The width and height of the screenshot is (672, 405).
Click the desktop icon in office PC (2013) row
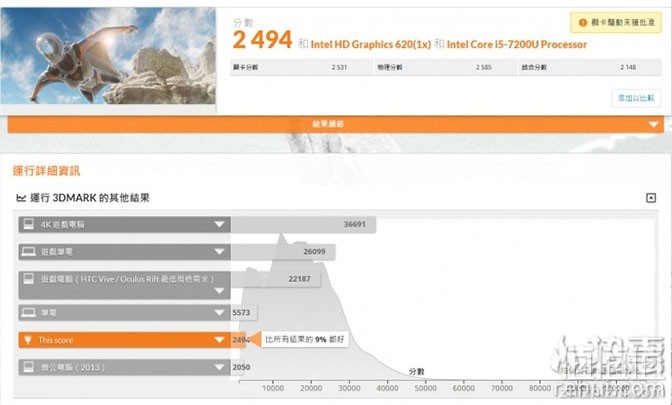(29, 367)
